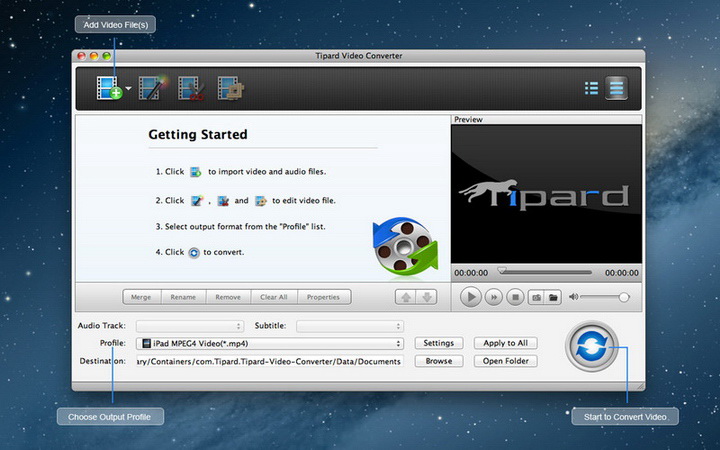Viewport: 720px width, 450px height.
Task: Click the Destination path field
Action: point(270,361)
